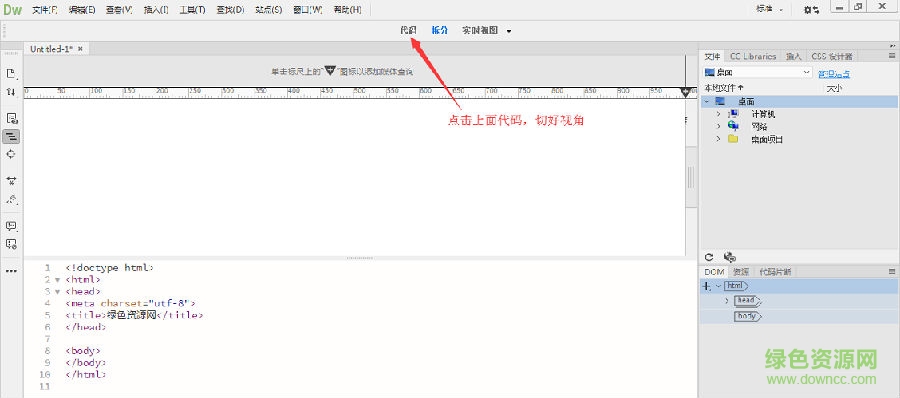
Task: Click the remove comment icon
Action: coord(11,244)
